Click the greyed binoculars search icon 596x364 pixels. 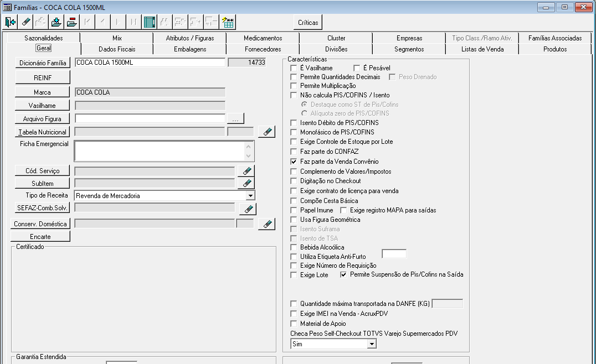pyautogui.click(x=165, y=22)
